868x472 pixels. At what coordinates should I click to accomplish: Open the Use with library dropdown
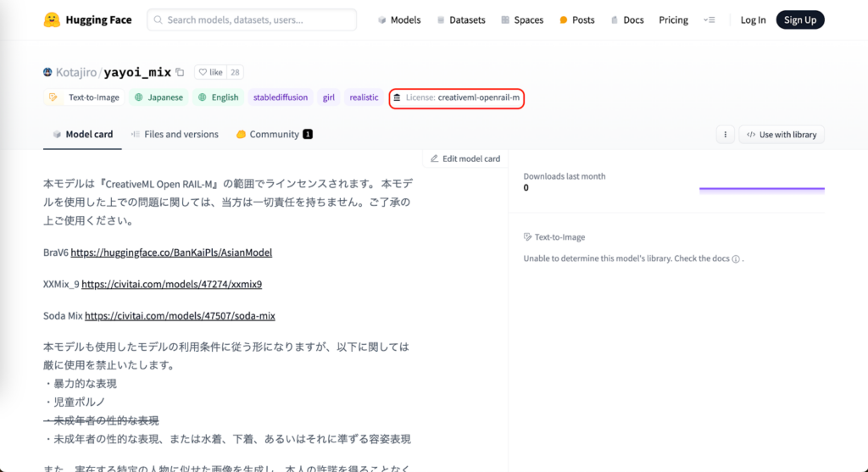pyautogui.click(x=782, y=135)
